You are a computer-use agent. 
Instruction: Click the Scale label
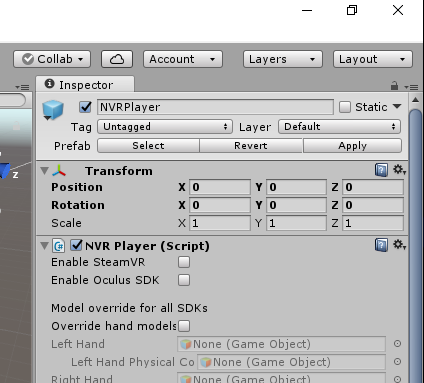click(66, 223)
